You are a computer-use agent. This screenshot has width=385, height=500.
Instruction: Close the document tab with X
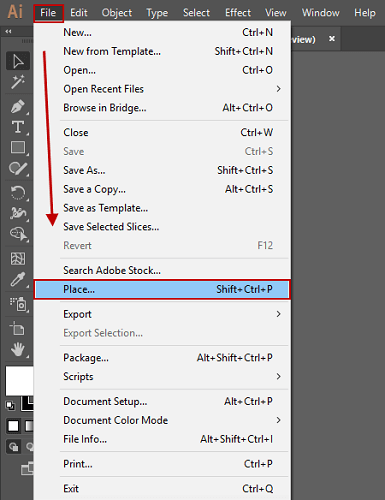[x=332, y=39]
